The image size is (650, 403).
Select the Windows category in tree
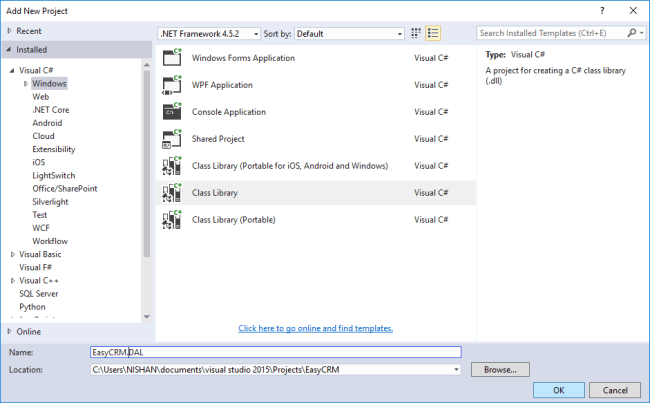click(49, 83)
